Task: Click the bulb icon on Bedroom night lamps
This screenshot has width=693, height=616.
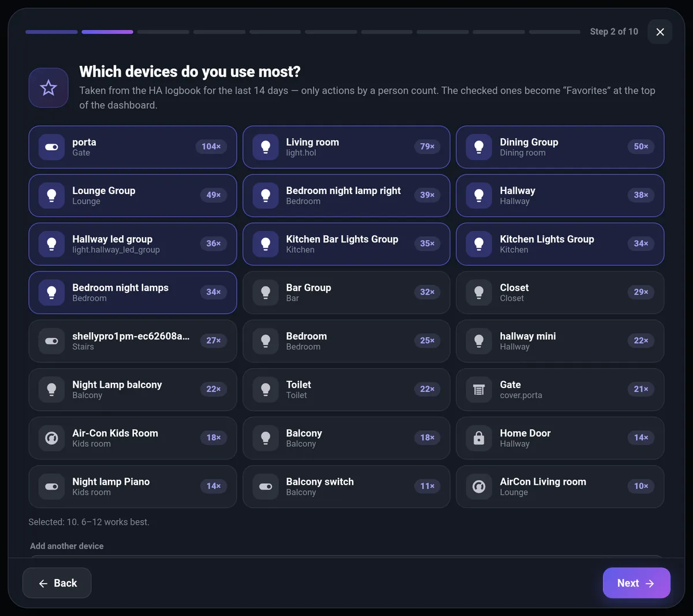Action: 51,293
